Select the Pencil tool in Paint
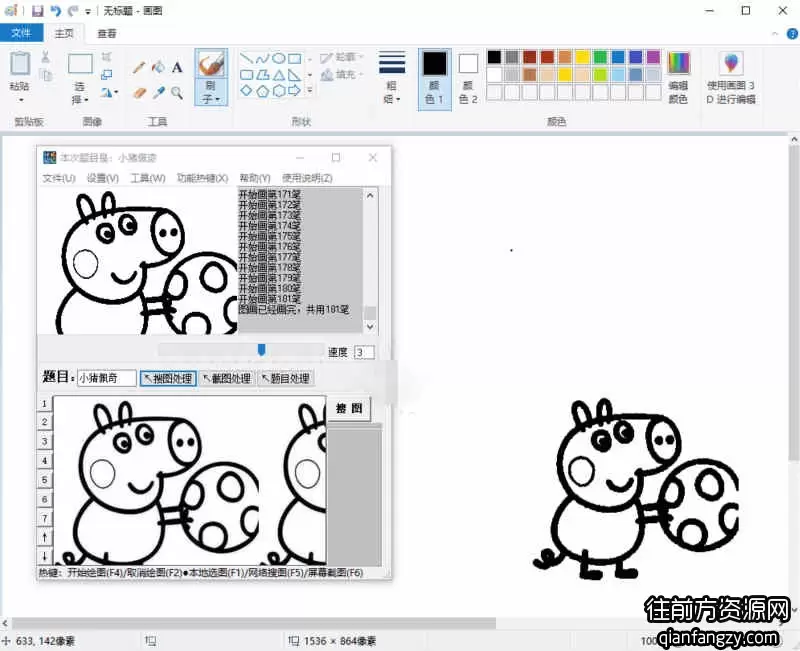 (139, 67)
